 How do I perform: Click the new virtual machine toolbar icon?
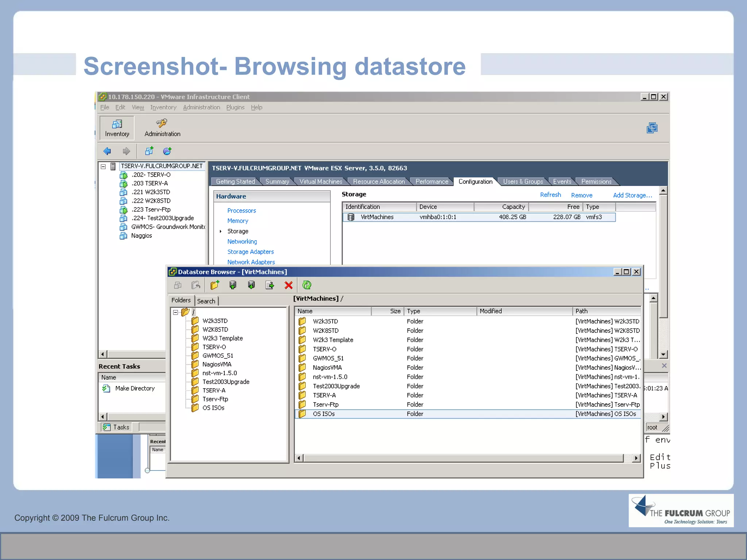(149, 151)
